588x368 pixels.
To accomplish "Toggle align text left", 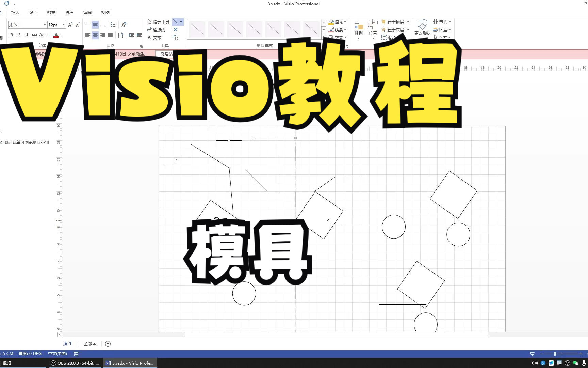I will coord(88,35).
